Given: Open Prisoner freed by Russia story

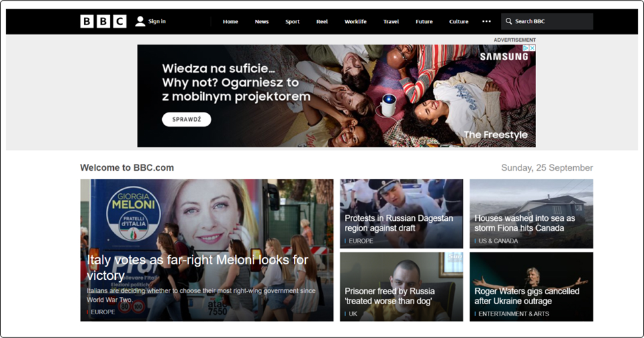Looking at the screenshot, I should (389, 296).
